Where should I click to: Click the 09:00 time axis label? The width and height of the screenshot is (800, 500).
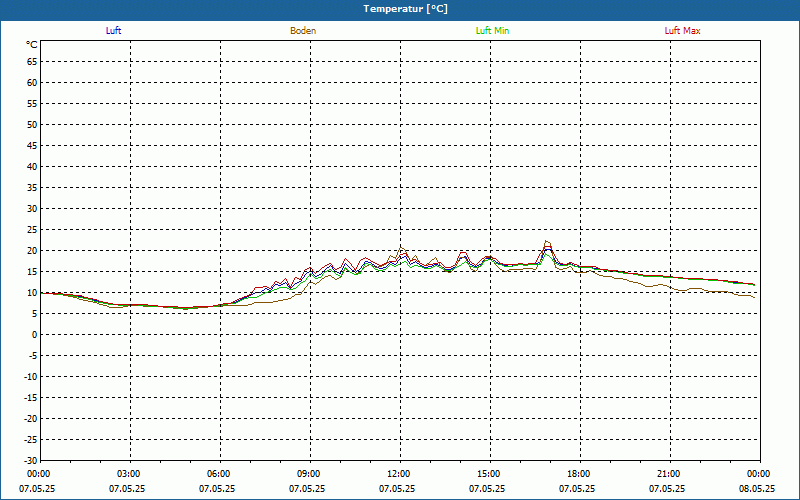[310, 474]
